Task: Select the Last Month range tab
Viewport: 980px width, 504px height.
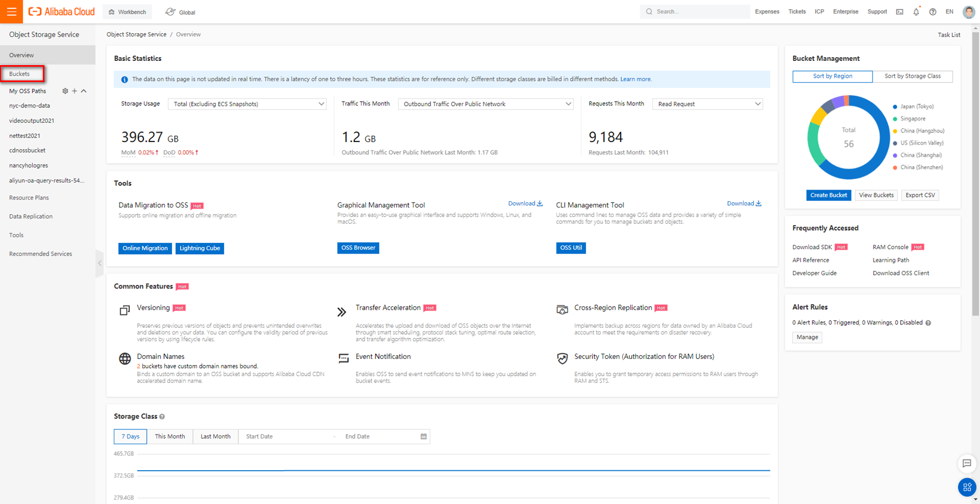Action: [x=215, y=437]
